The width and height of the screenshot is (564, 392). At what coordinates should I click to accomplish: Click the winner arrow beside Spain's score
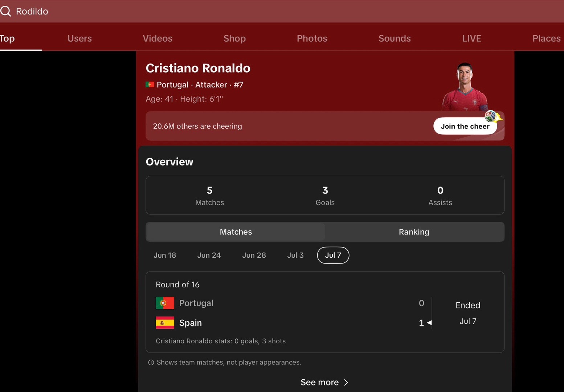click(x=429, y=323)
